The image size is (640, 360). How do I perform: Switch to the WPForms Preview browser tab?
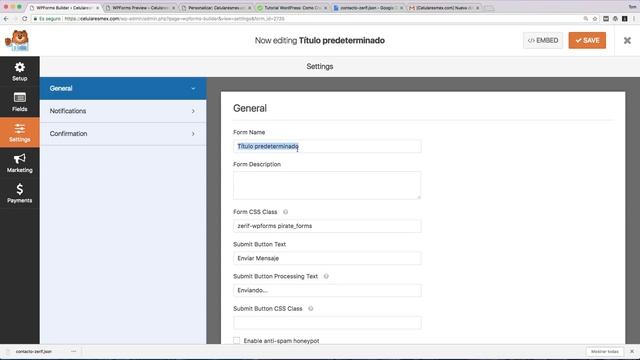(140, 8)
